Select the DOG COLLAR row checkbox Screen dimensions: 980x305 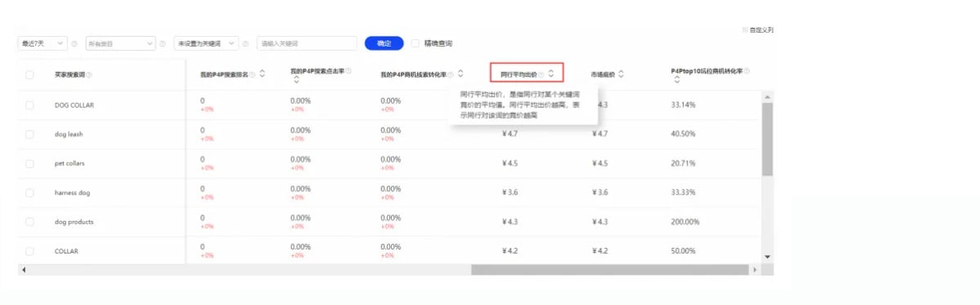[29, 105]
